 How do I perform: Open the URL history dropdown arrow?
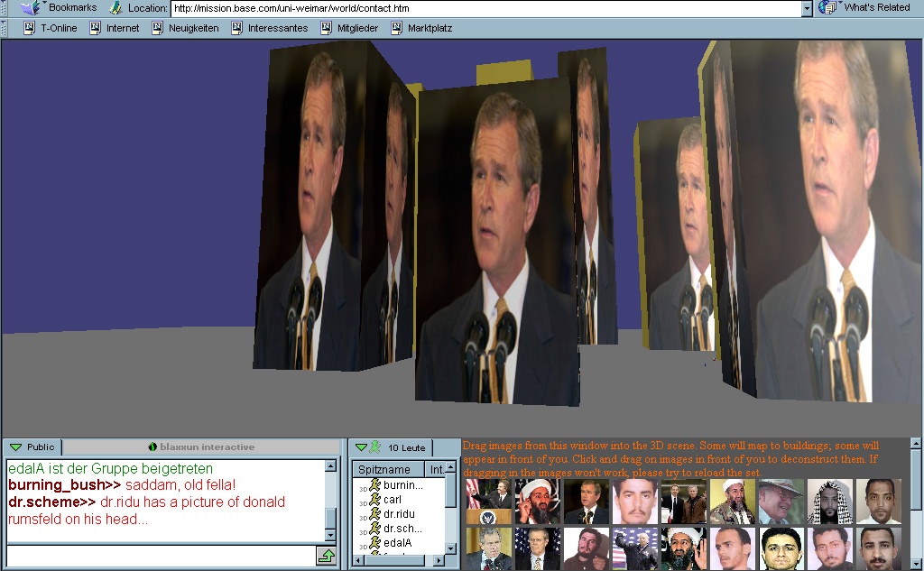tap(807, 8)
